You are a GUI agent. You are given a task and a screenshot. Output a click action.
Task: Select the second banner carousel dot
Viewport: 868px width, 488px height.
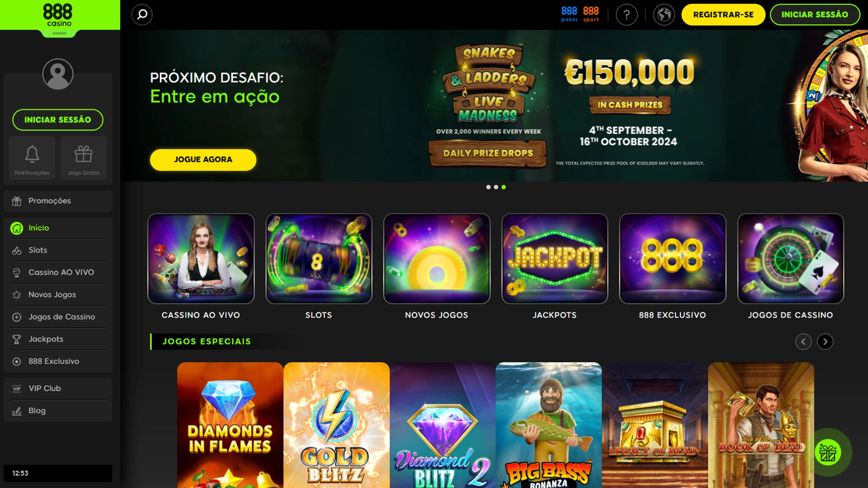click(496, 187)
